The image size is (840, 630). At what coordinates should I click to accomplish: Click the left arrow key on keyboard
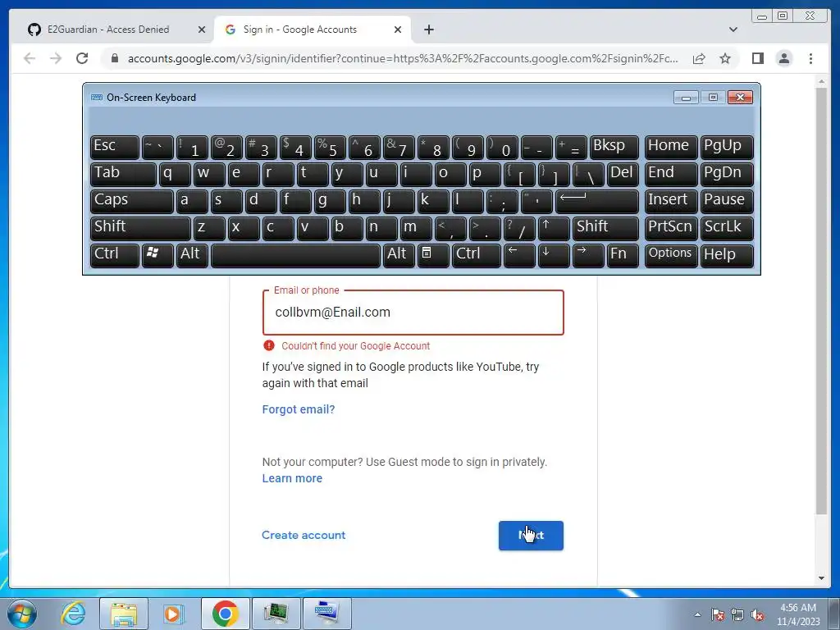pyautogui.click(x=519, y=255)
